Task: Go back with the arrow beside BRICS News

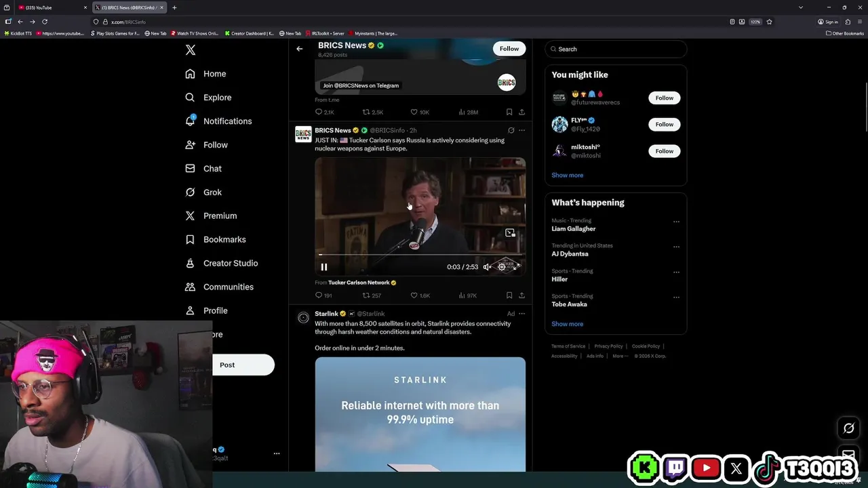Action: tap(299, 49)
